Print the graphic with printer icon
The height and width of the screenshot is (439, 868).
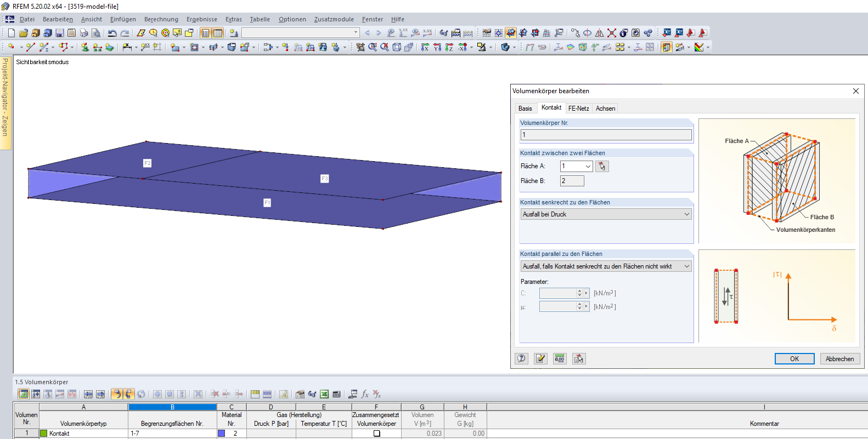coord(83,33)
